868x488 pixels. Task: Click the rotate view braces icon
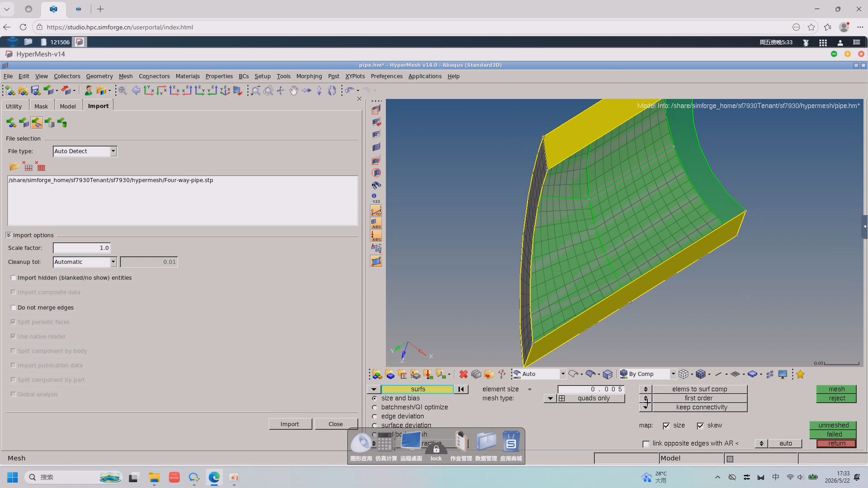(332, 91)
